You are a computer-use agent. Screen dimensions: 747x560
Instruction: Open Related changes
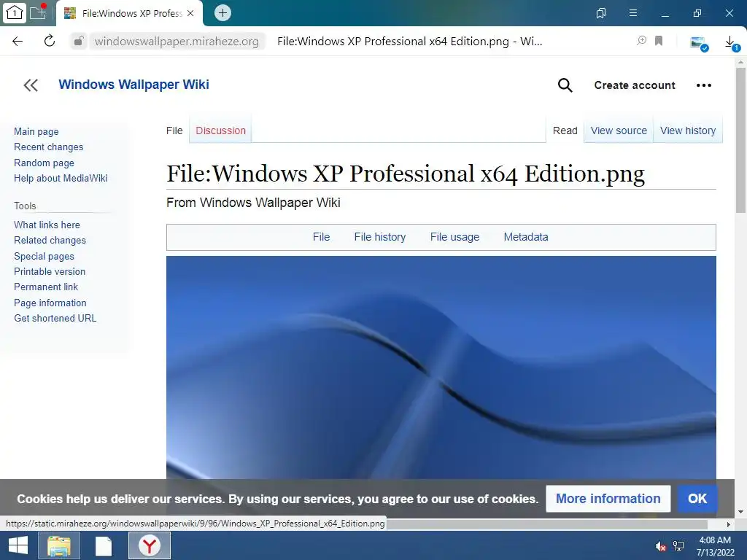tap(50, 241)
